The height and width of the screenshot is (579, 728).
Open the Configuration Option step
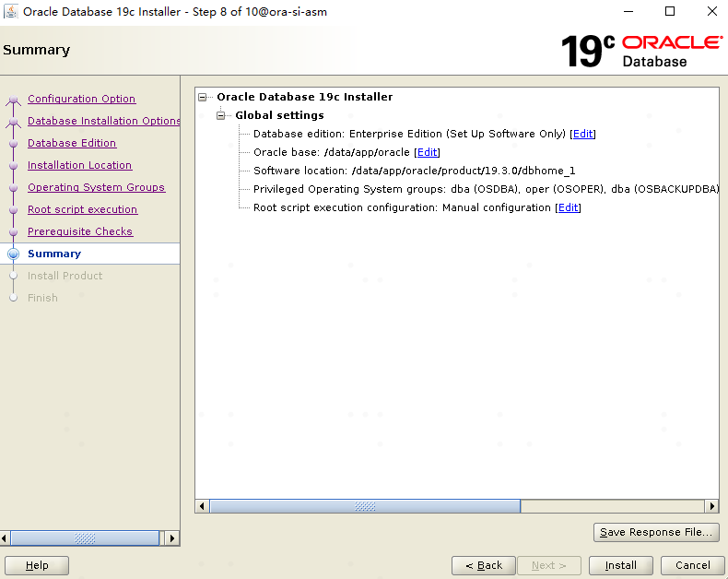click(82, 99)
